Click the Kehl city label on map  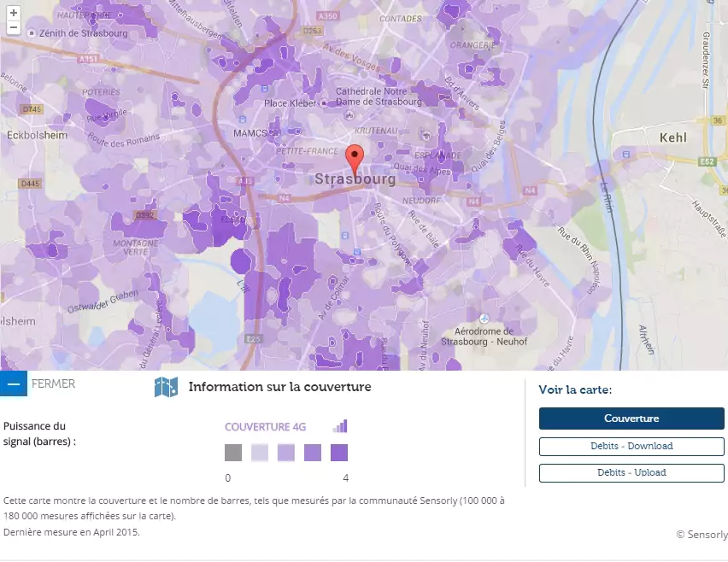tap(673, 138)
